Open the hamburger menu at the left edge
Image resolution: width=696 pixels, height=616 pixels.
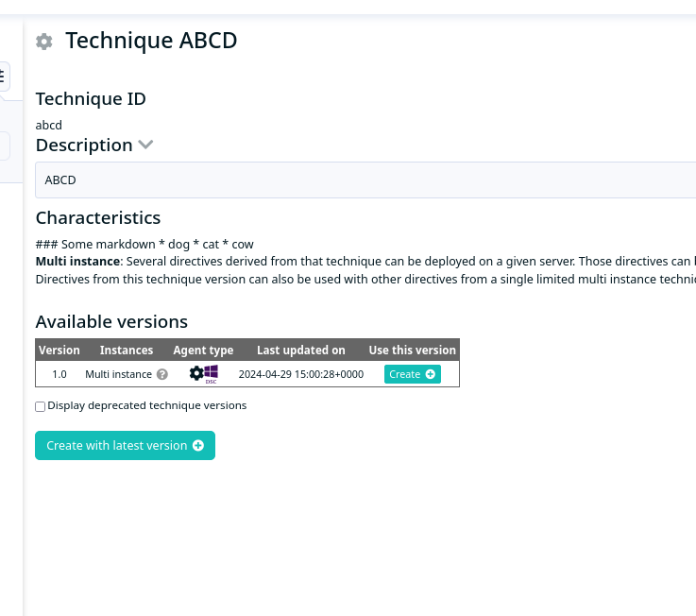tap(3, 76)
